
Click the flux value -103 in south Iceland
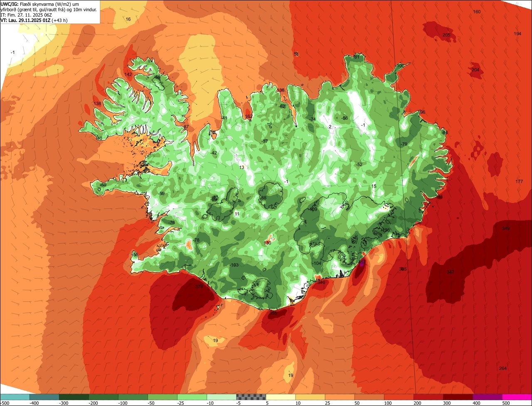234,265
